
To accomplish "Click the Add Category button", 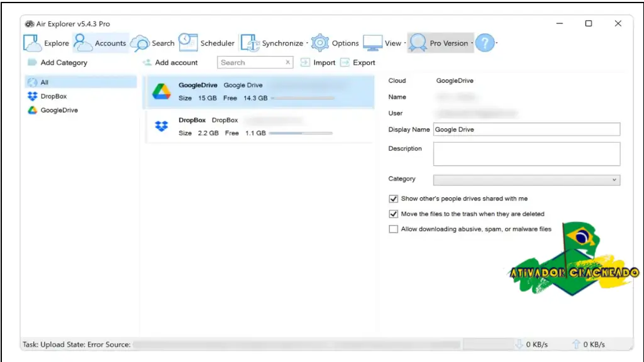I will point(57,62).
